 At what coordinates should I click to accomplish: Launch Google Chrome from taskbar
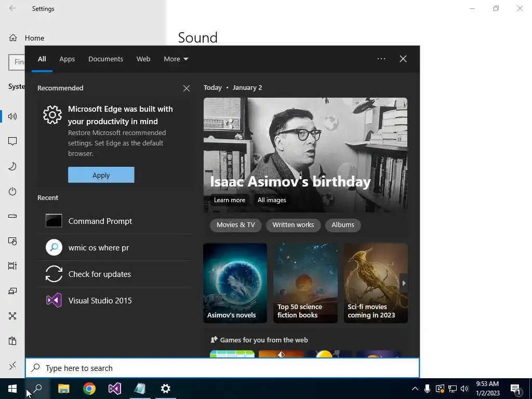89,389
